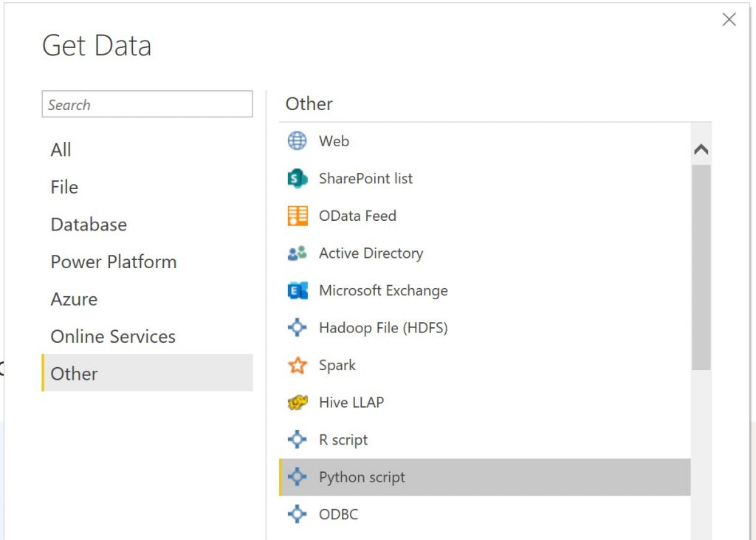
Task: Select the R script connector icon
Action: (296, 440)
